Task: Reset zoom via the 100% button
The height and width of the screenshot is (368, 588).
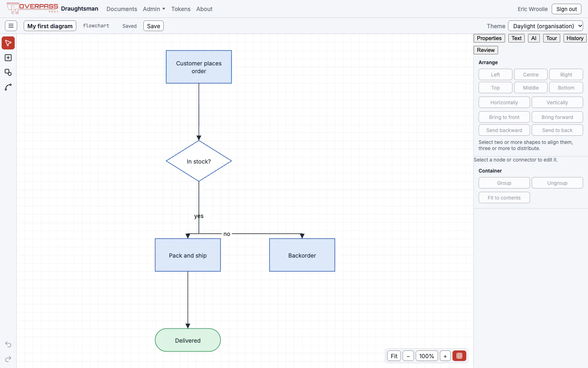Action: pos(427,356)
